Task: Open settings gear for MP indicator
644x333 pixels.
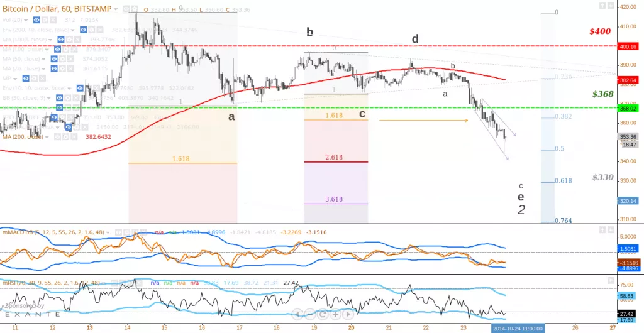Action: [33, 79]
